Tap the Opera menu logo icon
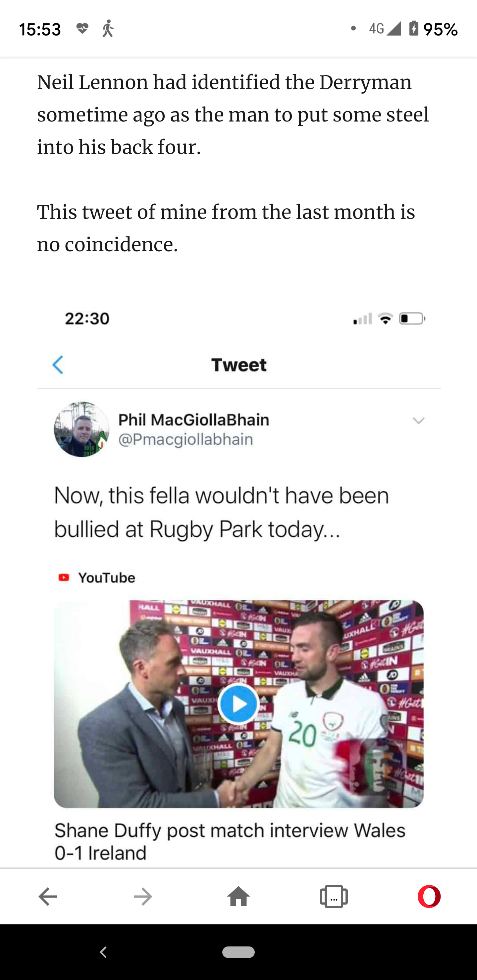 [x=429, y=897]
